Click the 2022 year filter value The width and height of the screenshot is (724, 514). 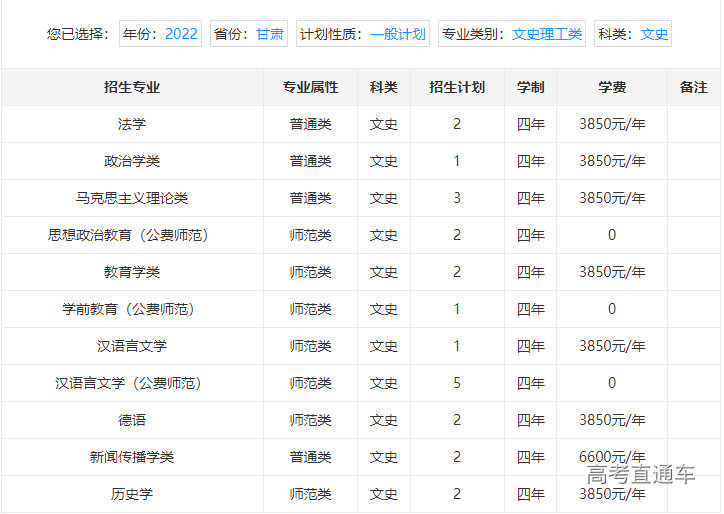coord(181,34)
